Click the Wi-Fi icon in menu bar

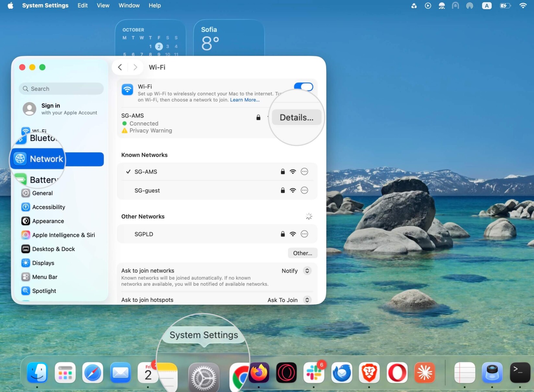pyautogui.click(x=523, y=6)
